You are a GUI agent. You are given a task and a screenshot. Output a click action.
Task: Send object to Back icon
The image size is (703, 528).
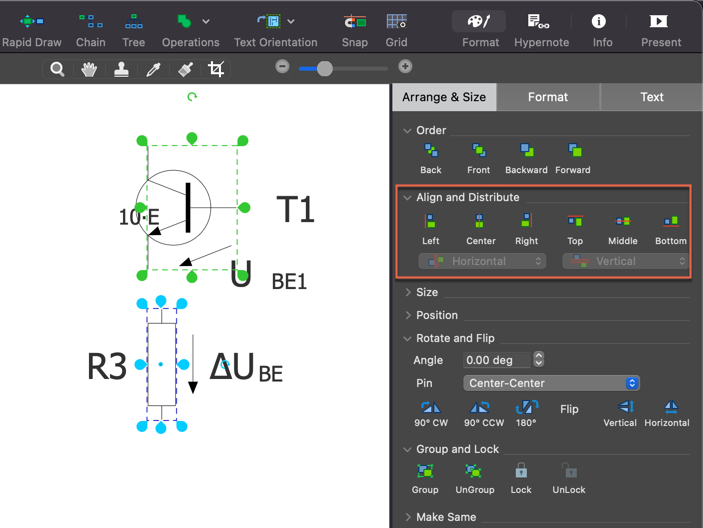coord(431,152)
